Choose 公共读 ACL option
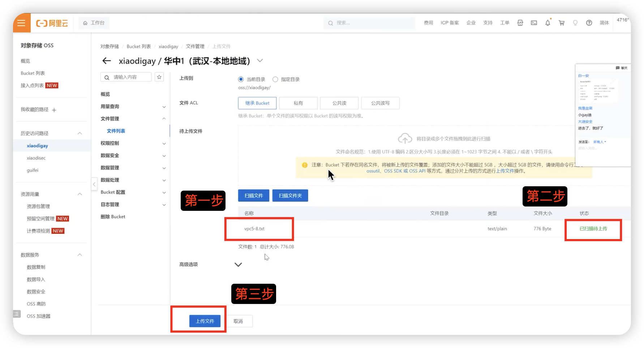 tap(339, 103)
